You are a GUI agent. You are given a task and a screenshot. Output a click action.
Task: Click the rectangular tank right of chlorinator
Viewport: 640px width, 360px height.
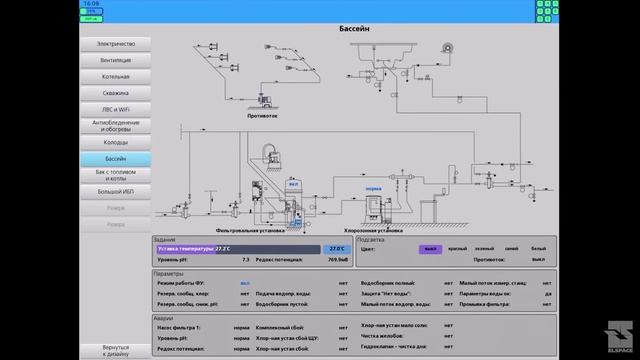pos(429,212)
